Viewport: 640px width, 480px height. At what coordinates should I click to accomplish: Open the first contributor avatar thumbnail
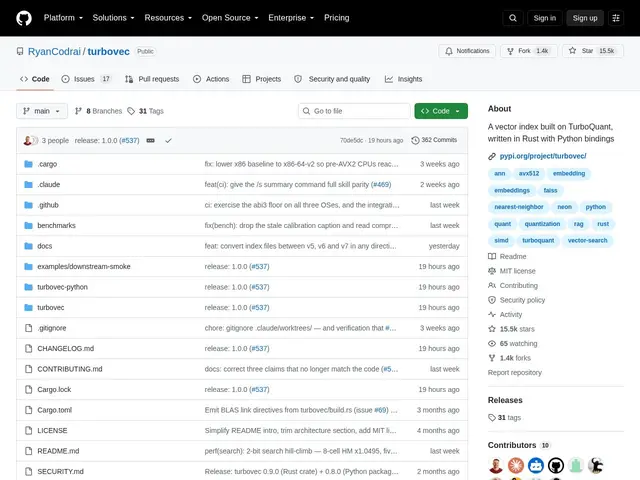(496, 465)
